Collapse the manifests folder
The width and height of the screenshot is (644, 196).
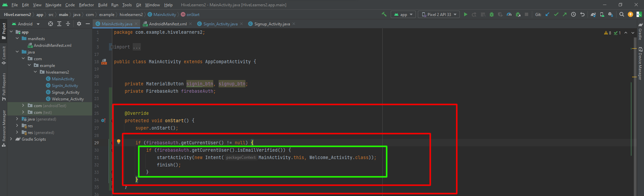(x=18, y=39)
